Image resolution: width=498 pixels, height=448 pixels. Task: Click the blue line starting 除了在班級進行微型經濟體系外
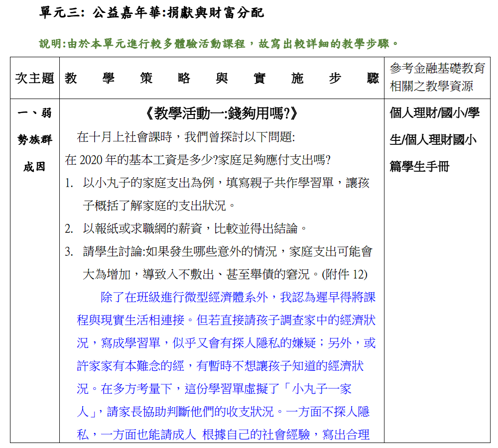point(238,297)
